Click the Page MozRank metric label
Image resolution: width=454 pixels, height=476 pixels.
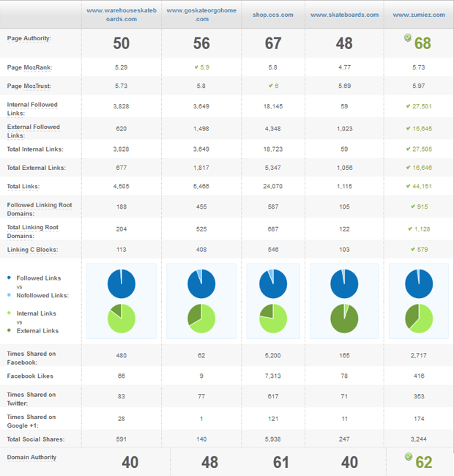point(29,67)
